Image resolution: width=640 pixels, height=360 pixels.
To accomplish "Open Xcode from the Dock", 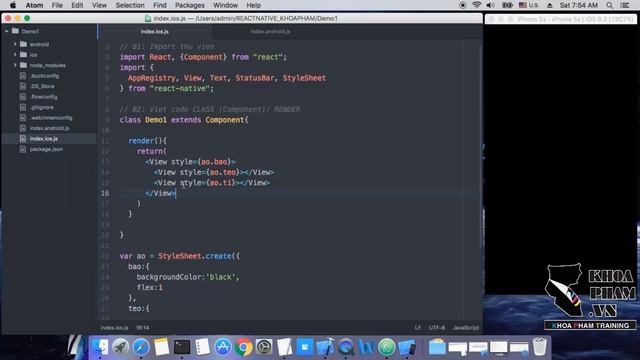I will pyautogui.click(x=325, y=347).
